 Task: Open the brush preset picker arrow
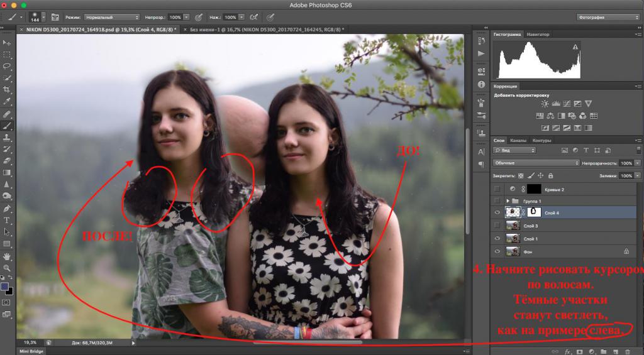tap(43, 17)
